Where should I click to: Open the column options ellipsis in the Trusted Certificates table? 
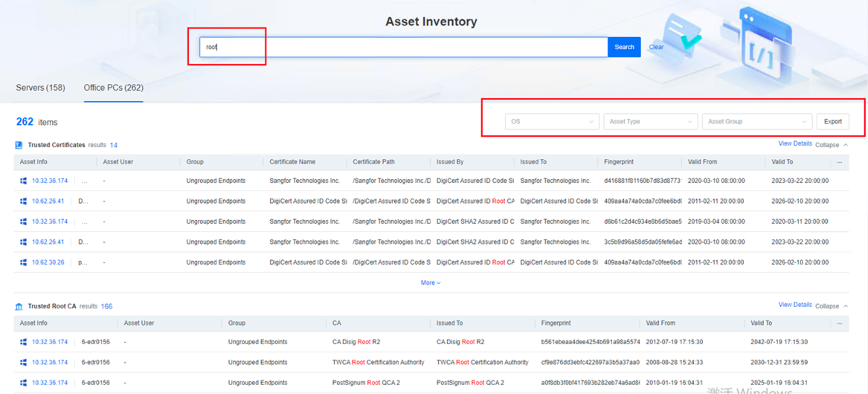pos(840,161)
